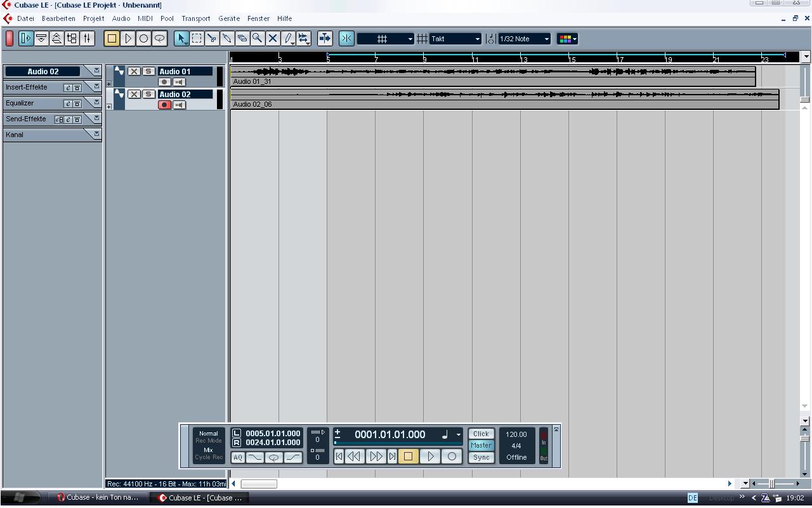This screenshot has height=508, width=812.
Task: Toggle the toolbar Cycle loop button
Action: (x=159, y=39)
